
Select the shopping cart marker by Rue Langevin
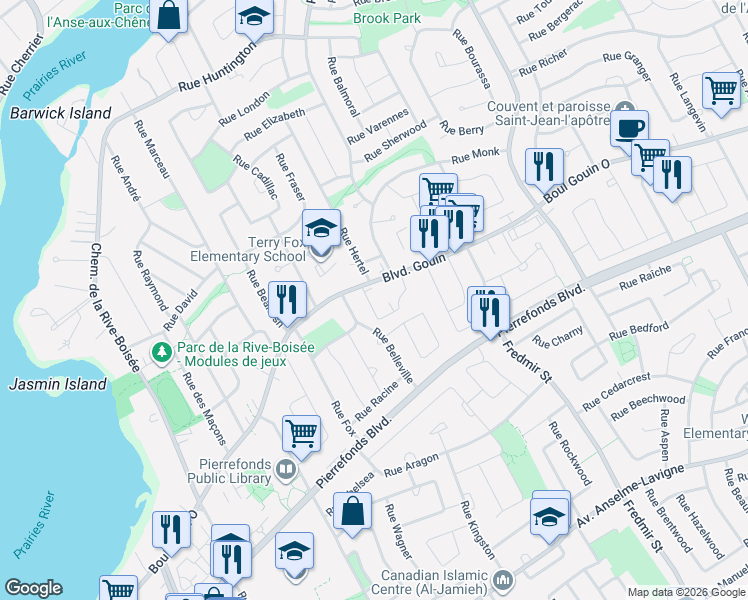(x=722, y=93)
